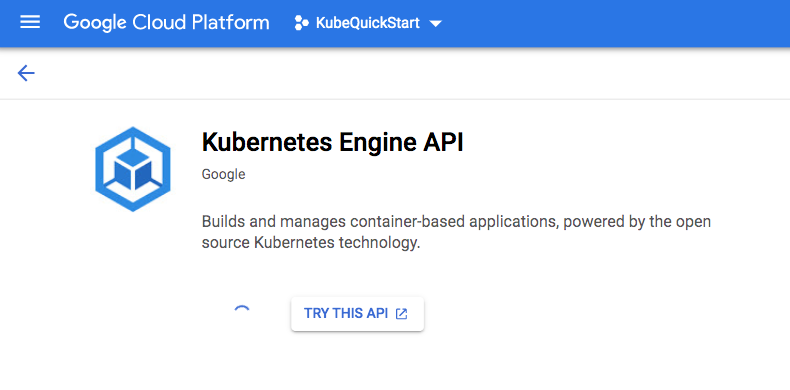This screenshot has height=390, width=790.
Task: Click the Google publisher label
Action: click(224, 174)
